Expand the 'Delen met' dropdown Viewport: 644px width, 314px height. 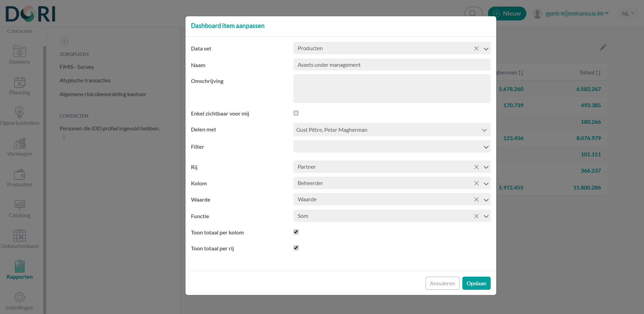click(x=484, y=130)
